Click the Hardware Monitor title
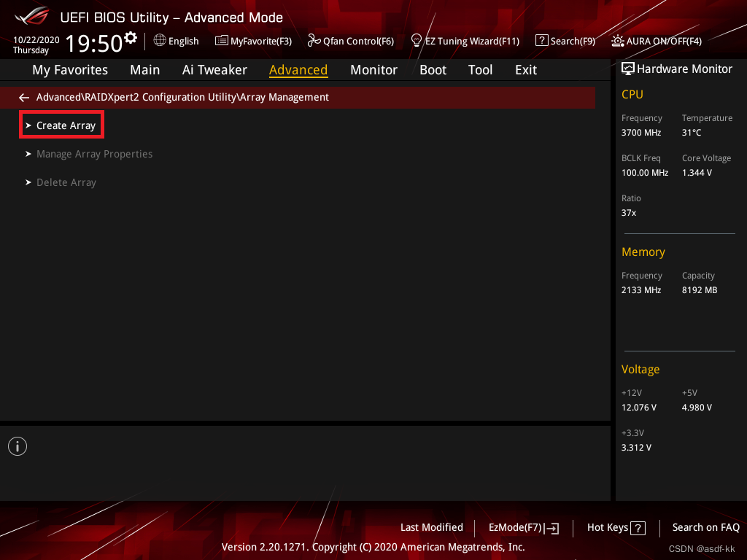747x560 pixels. 684,69
